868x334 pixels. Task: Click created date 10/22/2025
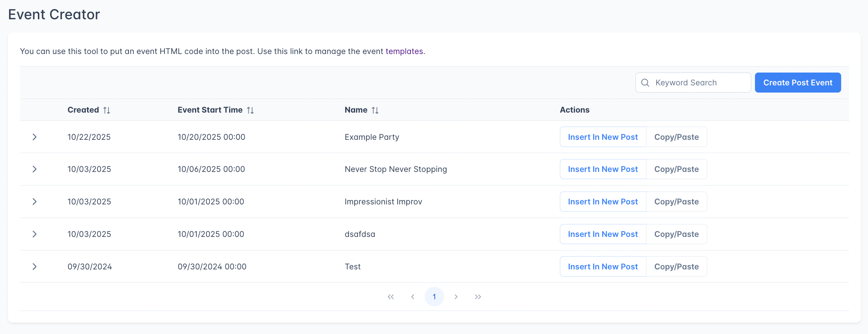point(89,137)
